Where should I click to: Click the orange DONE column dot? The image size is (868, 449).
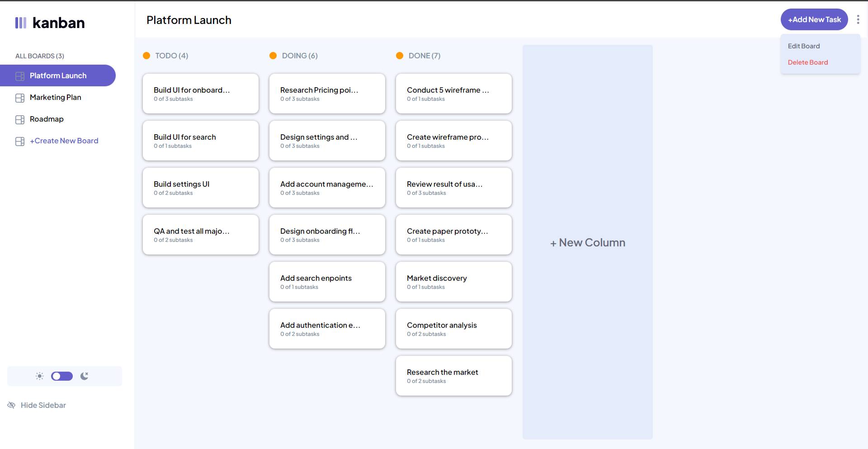point(400,56)
